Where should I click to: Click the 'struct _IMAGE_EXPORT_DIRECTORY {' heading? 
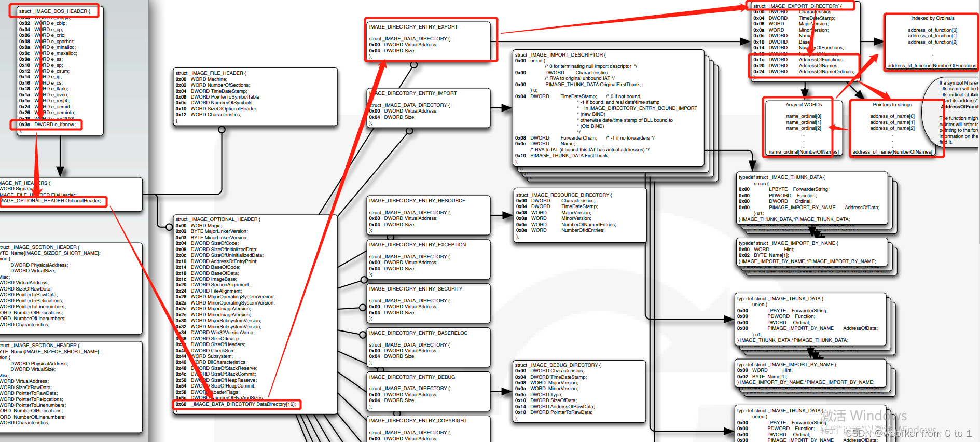[x=797, y=6]
